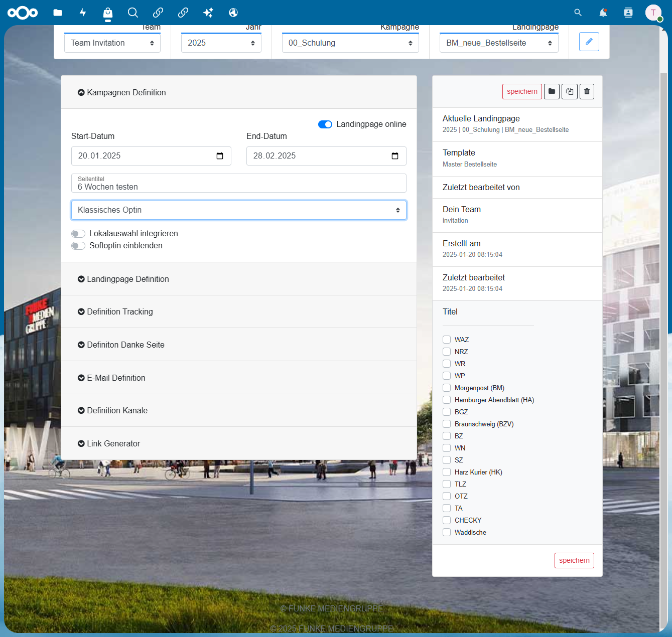Click the duplicate landingpage copy icon
Screen dimensions: 672x637
[x=570, y=91]
